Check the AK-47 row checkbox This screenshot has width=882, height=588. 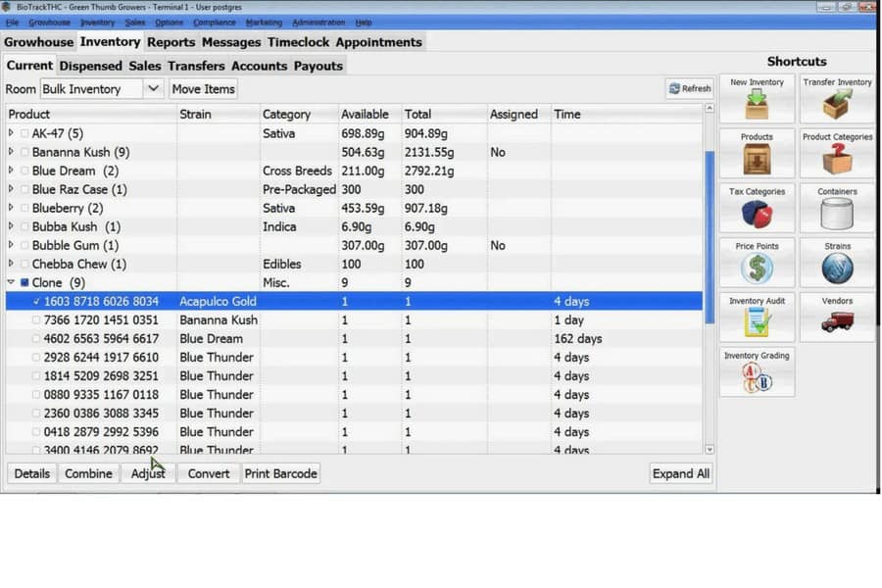[24, 134]
